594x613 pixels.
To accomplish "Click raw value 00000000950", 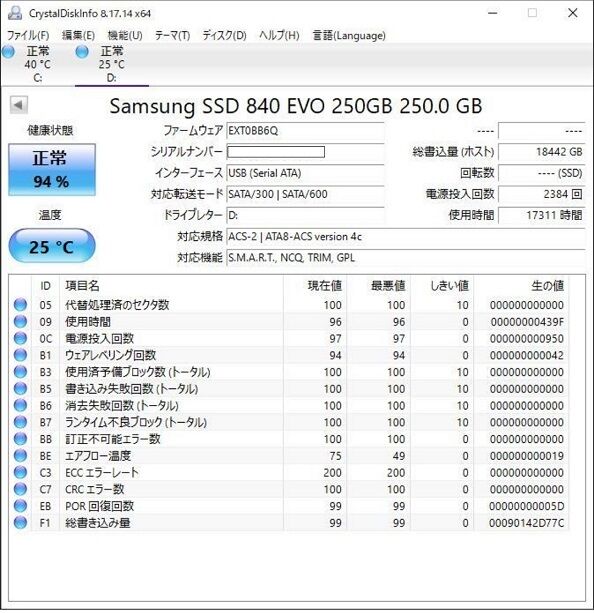I will coord(527,339).
